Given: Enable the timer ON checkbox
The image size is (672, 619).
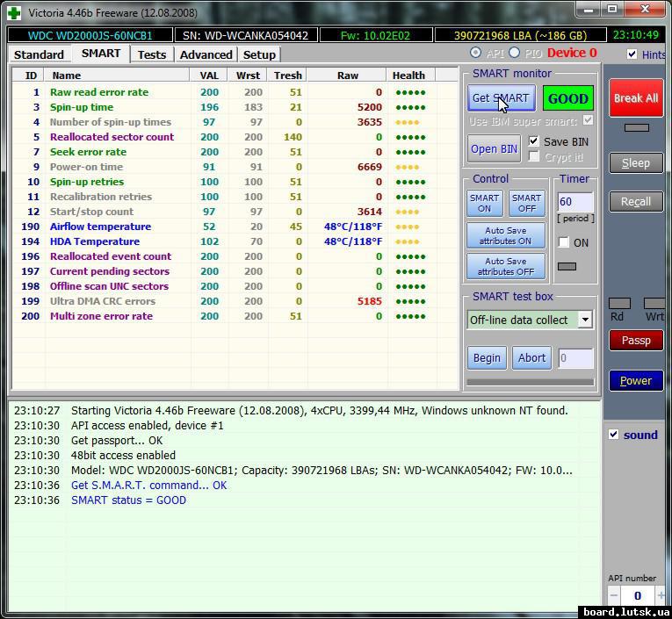Looking at the screenshot, I should [564, 242].
